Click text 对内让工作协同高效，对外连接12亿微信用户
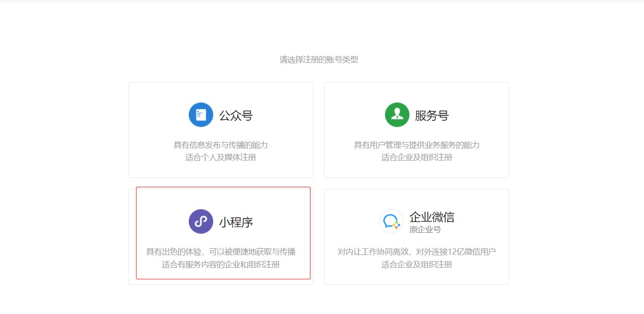The image size is (644, 314). 417,252
